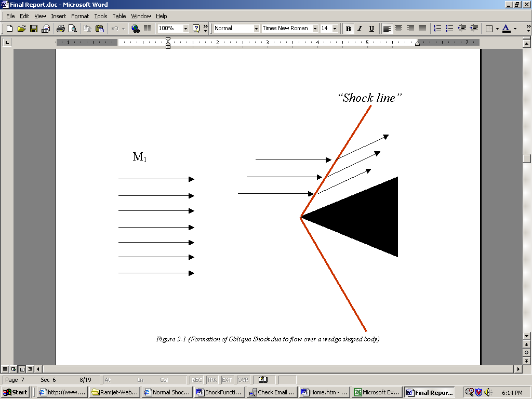Open the Insert menu

58,16
